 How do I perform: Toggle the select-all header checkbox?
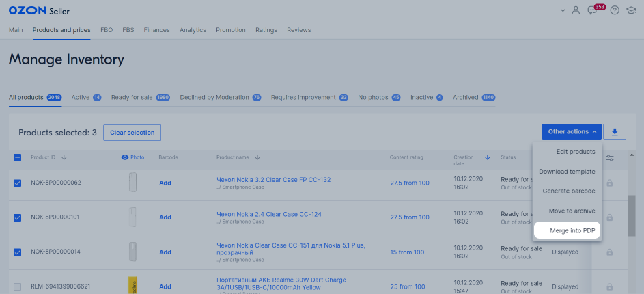(17, 157)
